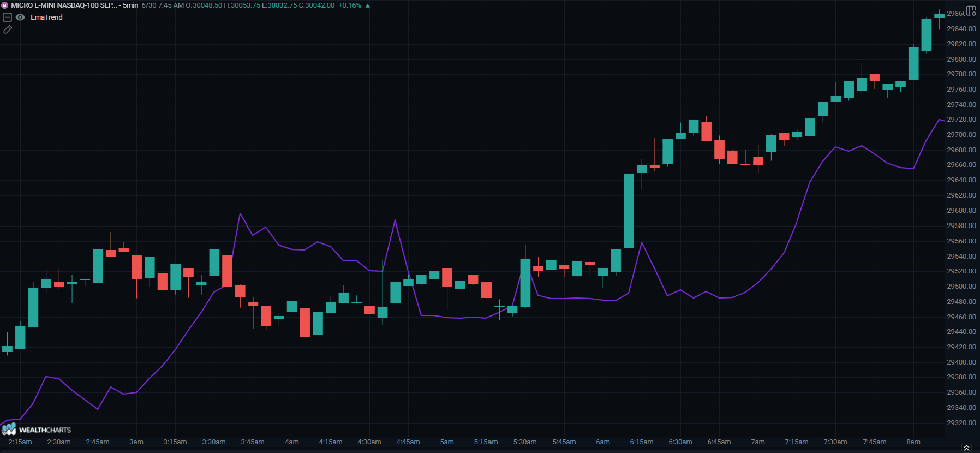The width and height of the screenshot is (980, 453).
Task: Click the 29500.00 price axis label
Action: pyautogui.click(x=961, y=287)
